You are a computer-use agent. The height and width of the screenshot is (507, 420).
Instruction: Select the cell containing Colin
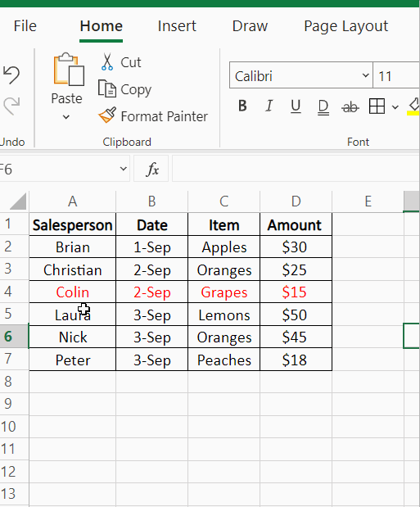pyautogui.click(x=72, y=292)
